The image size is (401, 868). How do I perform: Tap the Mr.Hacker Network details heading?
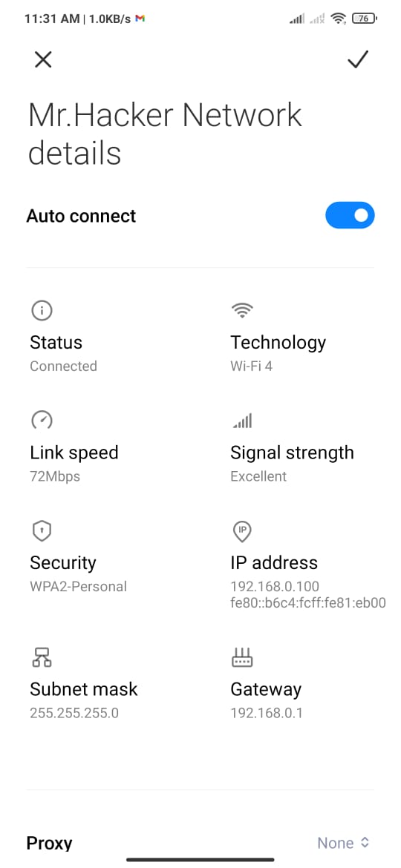pyautogui.click(x=165, y=134)
